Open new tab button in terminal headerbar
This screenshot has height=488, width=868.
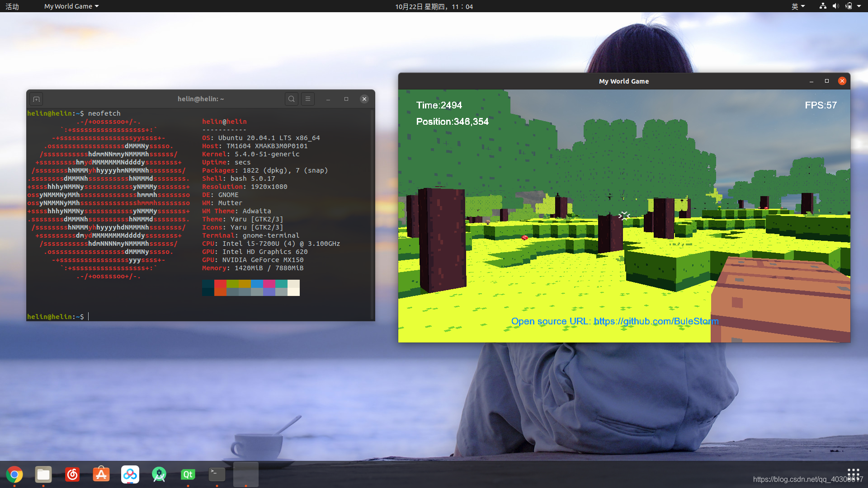pos(37,99)
